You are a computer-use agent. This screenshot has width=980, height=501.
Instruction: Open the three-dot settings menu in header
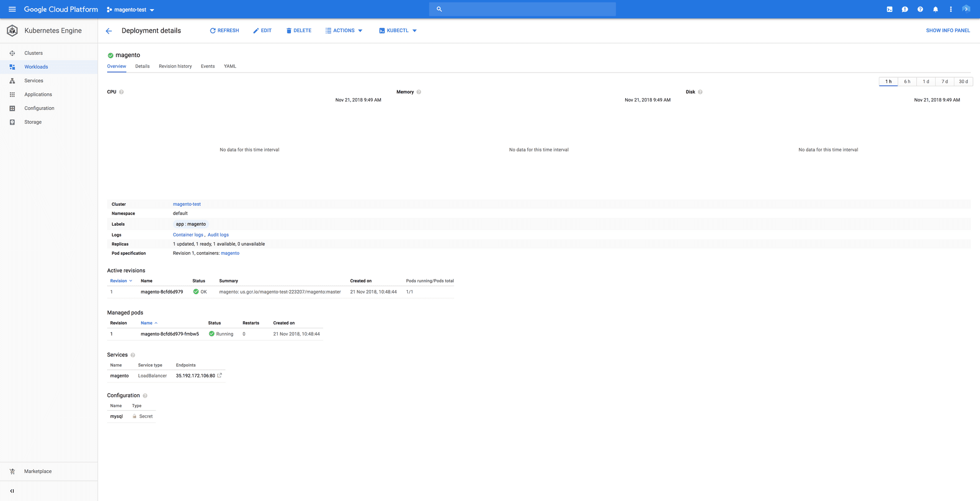click(951, 9)
